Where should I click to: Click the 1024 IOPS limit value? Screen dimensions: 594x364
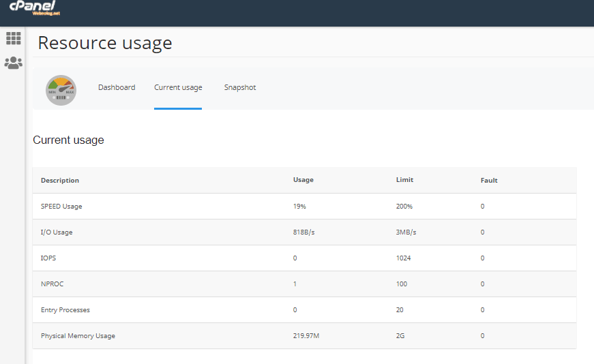(404, 258)
